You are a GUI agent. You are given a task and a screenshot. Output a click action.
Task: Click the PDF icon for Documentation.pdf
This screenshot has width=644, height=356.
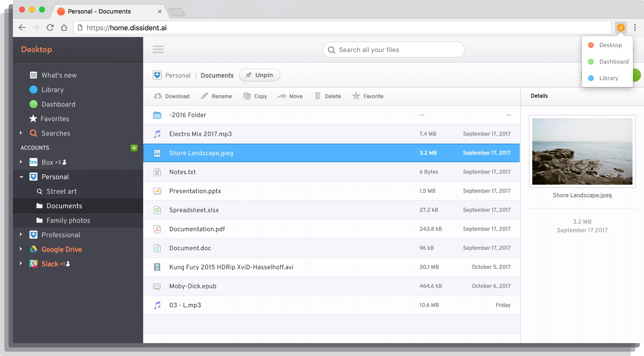157,229
